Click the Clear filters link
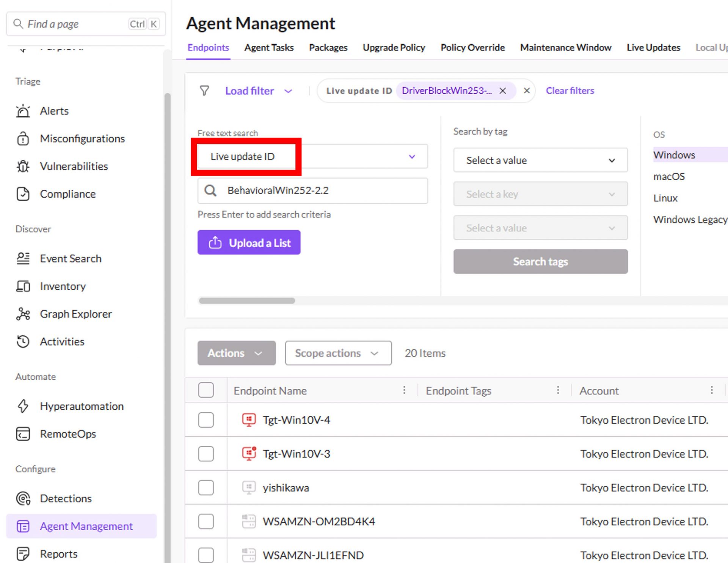 point(570,91)
